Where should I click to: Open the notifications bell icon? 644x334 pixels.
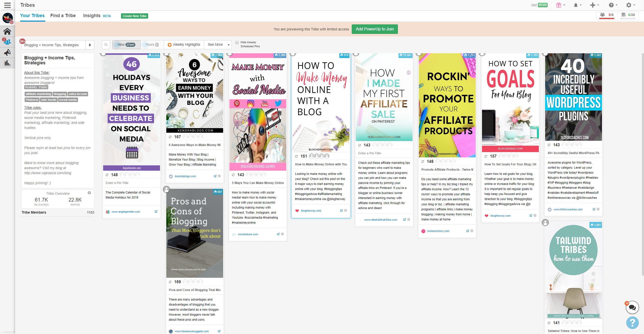coord(576,5)
